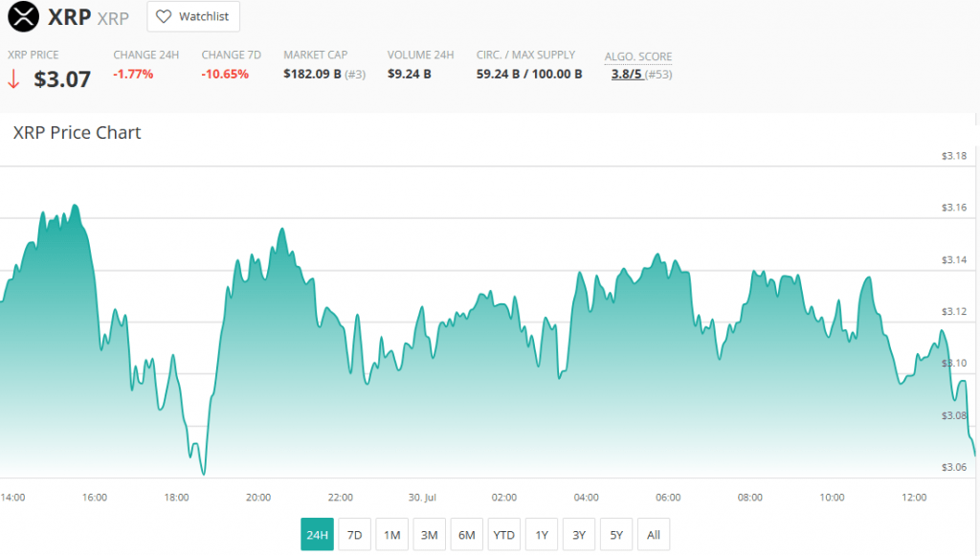Click the heart icon to add XRP to Watchlist

[164, 17]
